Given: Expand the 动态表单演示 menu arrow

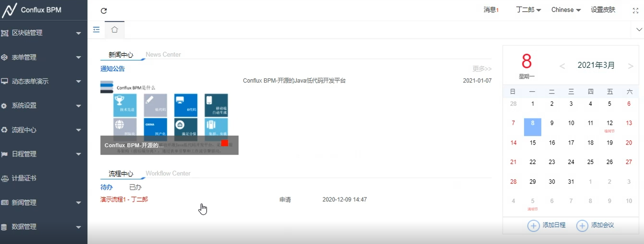Looking at the screenshot, I should point(79,82).
